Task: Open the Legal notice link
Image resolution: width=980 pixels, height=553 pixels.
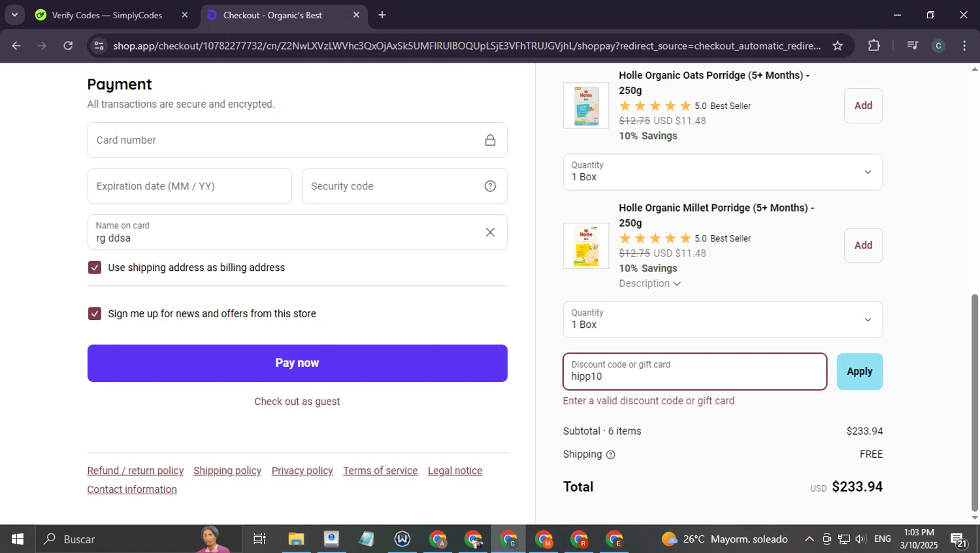Action: (455, 471)
